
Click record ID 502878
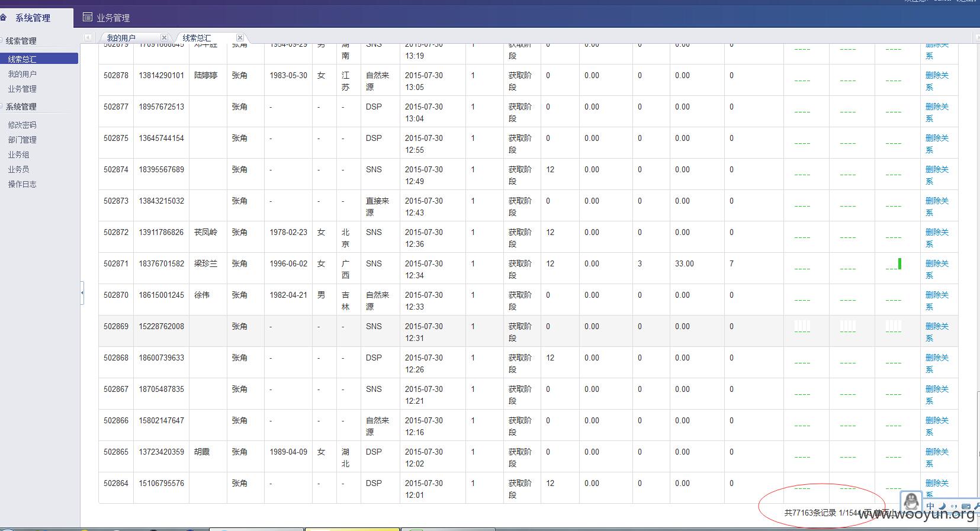(x=116, y=75)
